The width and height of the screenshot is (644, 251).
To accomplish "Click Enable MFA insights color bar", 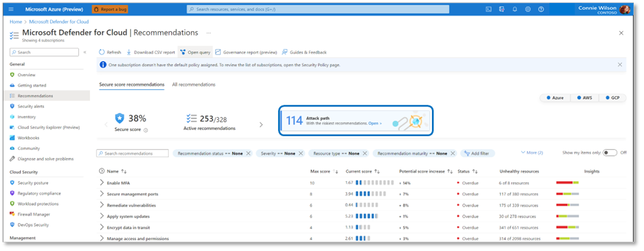I will click(567, 183).
